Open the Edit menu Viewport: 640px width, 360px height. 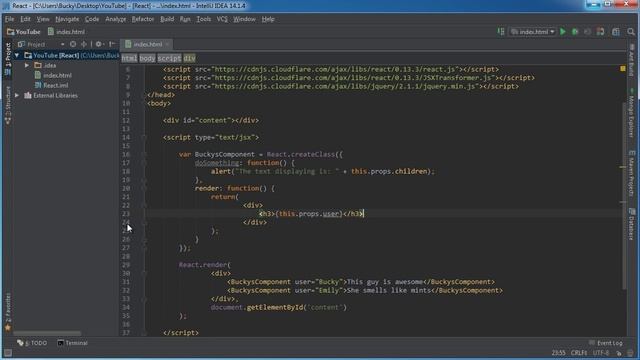(x=25, y=19)
